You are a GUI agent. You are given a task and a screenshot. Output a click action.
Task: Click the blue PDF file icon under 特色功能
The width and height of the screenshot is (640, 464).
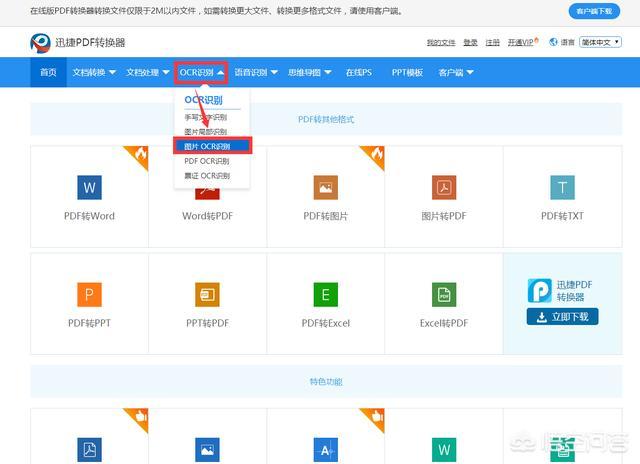click(89, 450)
